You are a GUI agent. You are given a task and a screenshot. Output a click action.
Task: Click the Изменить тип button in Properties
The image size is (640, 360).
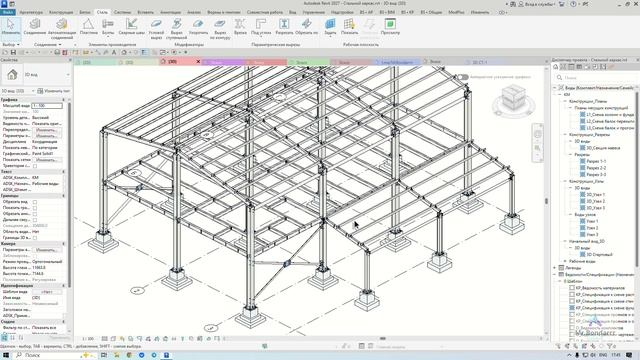54,91
